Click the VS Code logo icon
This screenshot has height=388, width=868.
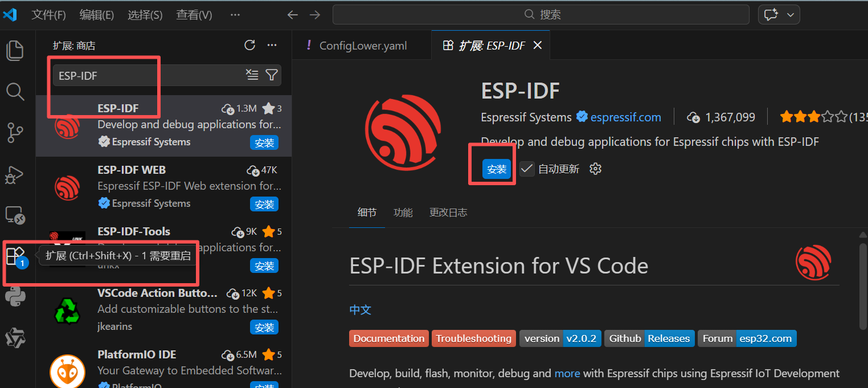coord(10,15)
